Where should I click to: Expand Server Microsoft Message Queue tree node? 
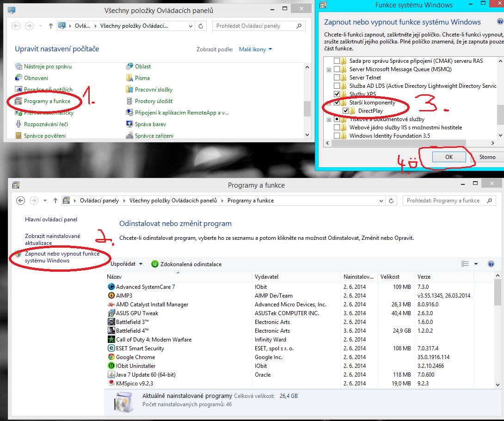pos(329,70)
